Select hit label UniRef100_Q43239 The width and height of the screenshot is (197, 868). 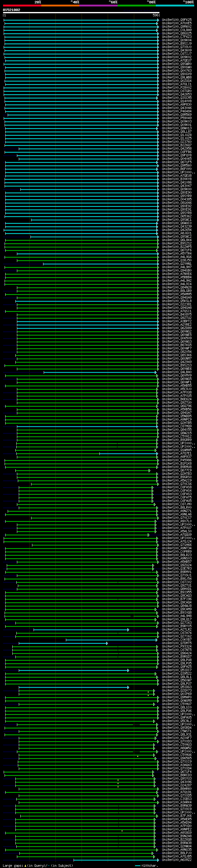(x=176, y=226)
